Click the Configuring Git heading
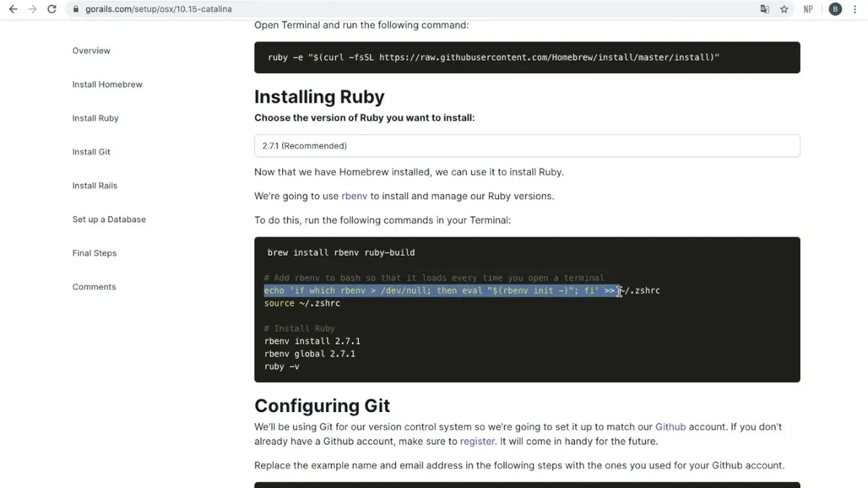868x488 pixels. pyautogui.click(x=323, y=406)
